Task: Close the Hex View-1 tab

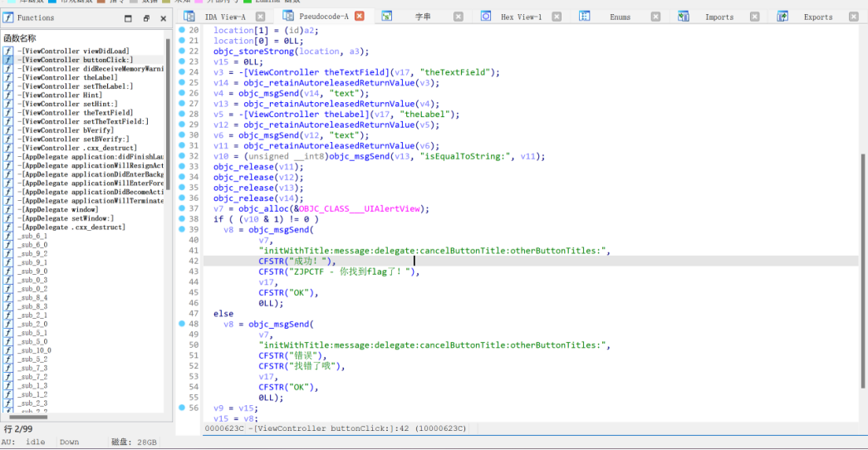Action: (557, 17)
